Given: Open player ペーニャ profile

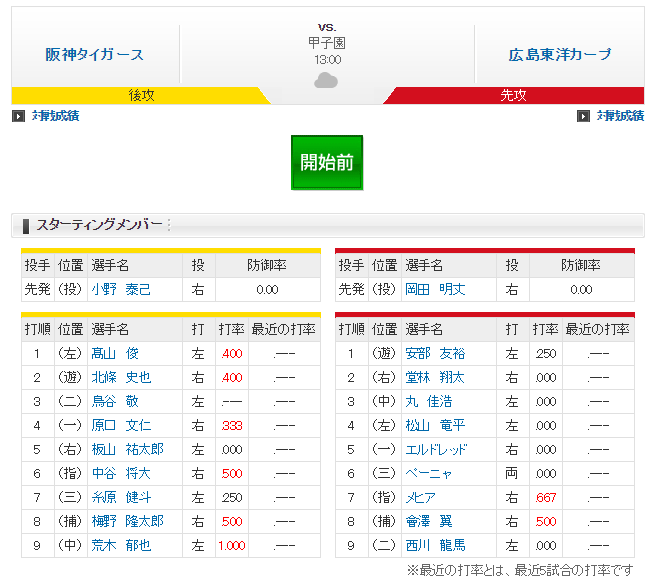Looking at the screenshot, I should pos(428,473).
